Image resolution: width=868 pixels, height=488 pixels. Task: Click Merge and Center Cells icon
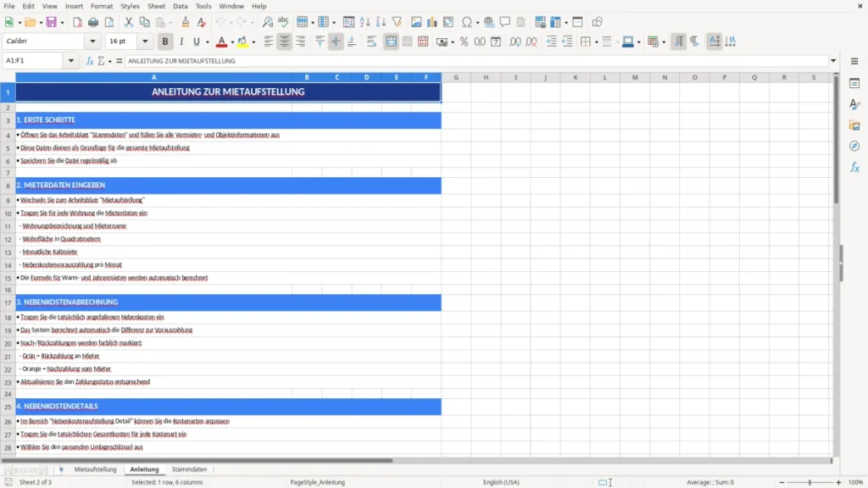pos(391,42)
